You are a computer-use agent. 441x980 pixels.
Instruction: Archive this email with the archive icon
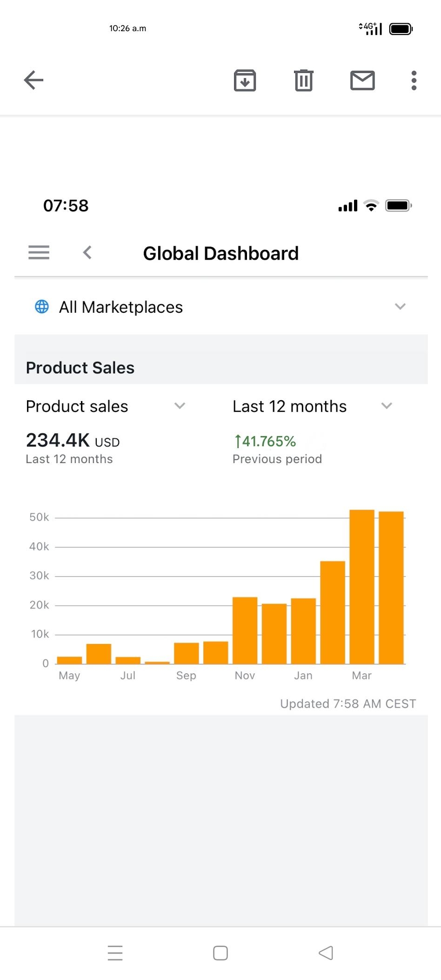(245, 80)
